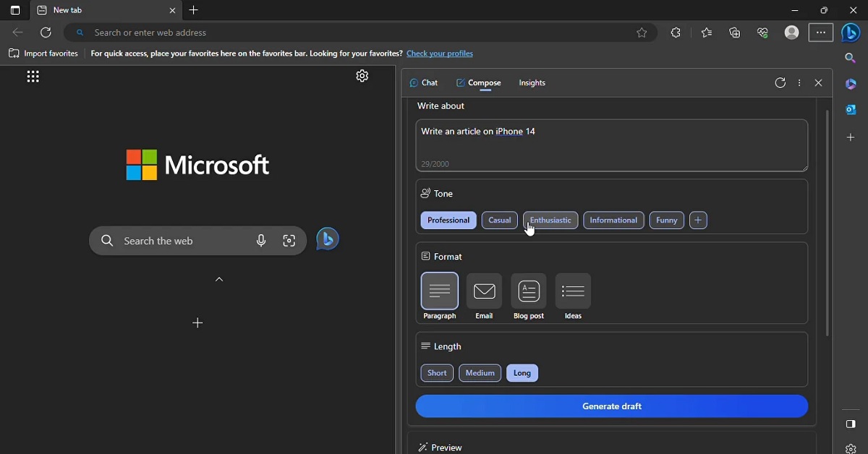Image resolution: width=868 pixels, height=454 pixels.
Task: Refresh the Compose pane
Action: 780,83
